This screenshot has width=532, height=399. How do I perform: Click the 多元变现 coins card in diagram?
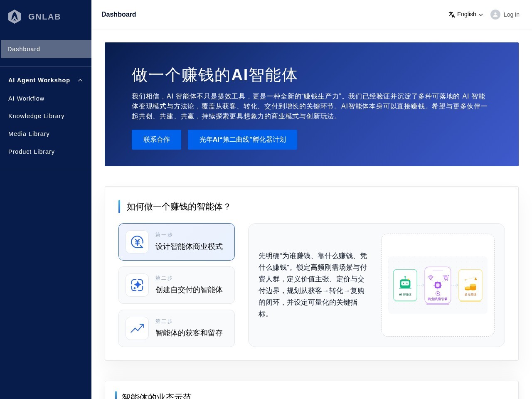point(470,285)
